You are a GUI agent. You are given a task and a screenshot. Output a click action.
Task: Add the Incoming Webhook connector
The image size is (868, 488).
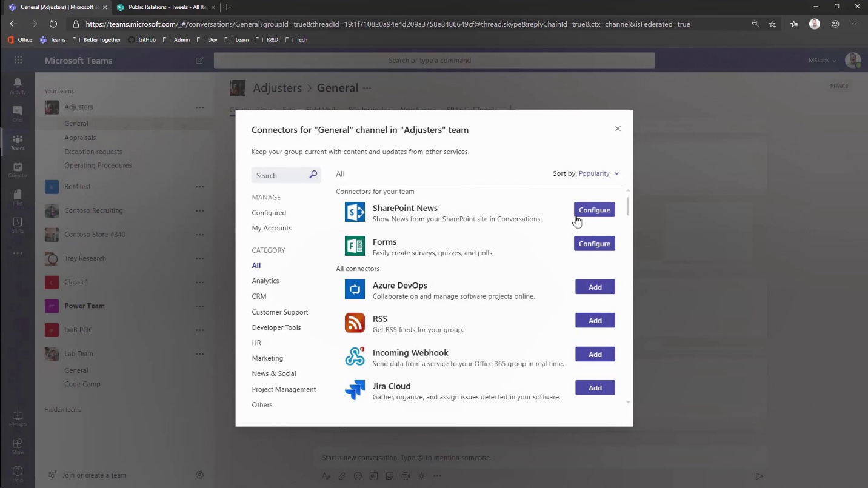tap(595, 354)
